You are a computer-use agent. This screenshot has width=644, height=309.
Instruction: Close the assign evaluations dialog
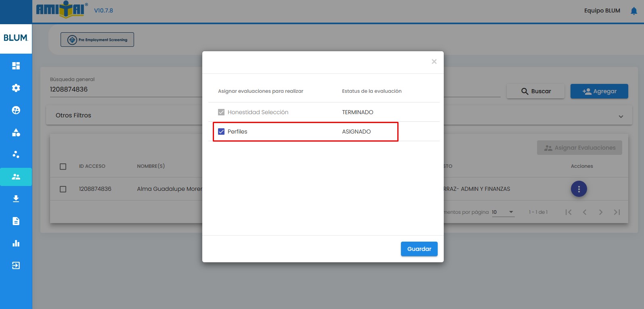click(434, 62)
